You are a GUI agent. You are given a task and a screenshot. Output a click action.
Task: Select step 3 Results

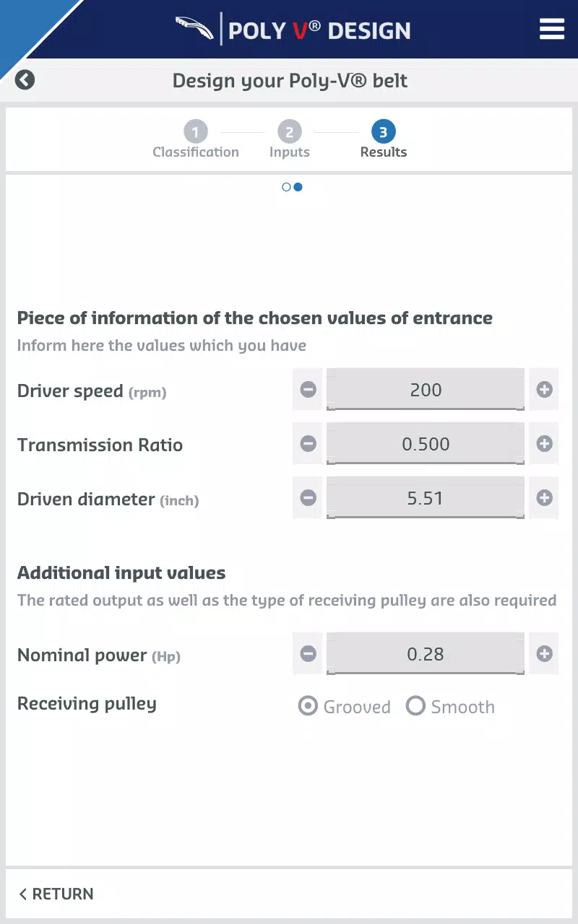point(383,140)
